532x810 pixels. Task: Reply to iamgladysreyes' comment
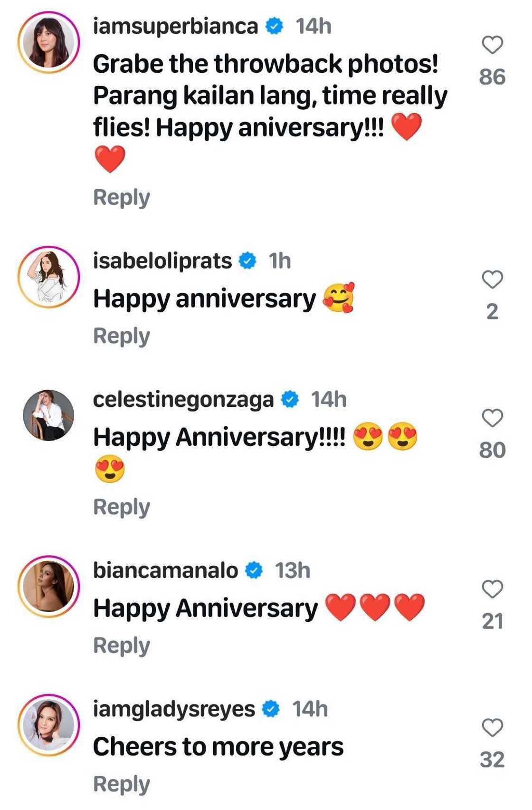[x=122, y=784]
